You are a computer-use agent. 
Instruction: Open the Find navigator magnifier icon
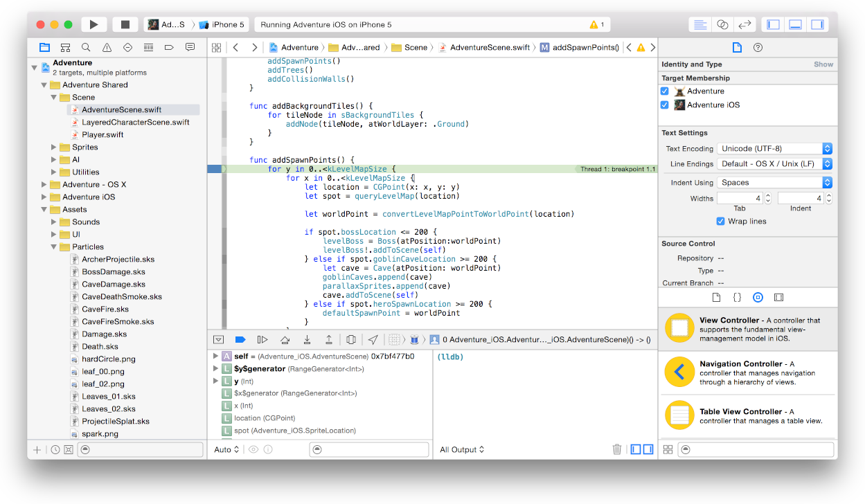point(86,48)
